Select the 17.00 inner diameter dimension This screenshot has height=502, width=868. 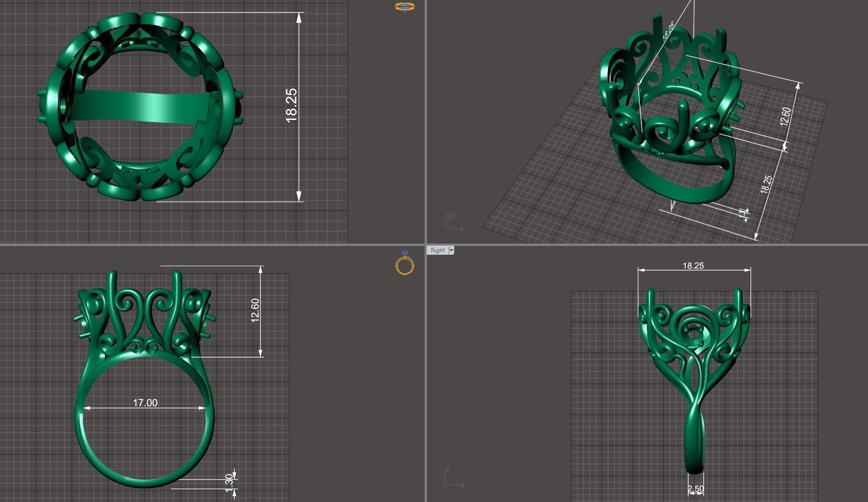pyautogui.click(x=145, y=402)
